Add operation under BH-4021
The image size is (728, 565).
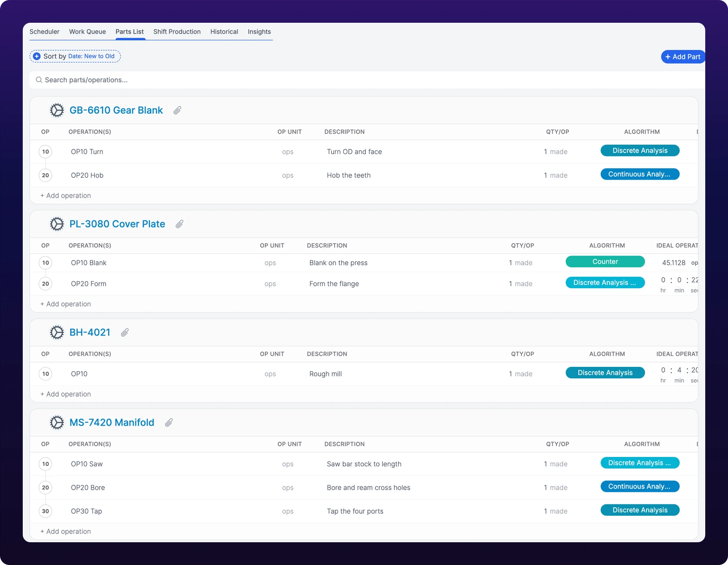tap(65, 394)
